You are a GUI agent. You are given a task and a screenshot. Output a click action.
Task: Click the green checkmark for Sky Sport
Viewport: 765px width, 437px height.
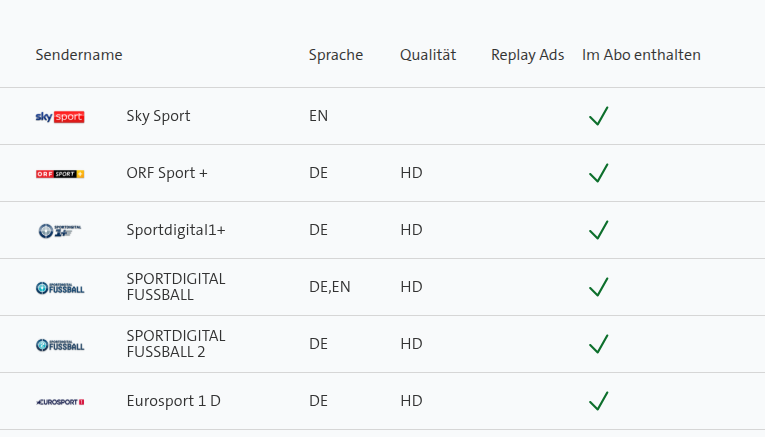click(599, 116)
